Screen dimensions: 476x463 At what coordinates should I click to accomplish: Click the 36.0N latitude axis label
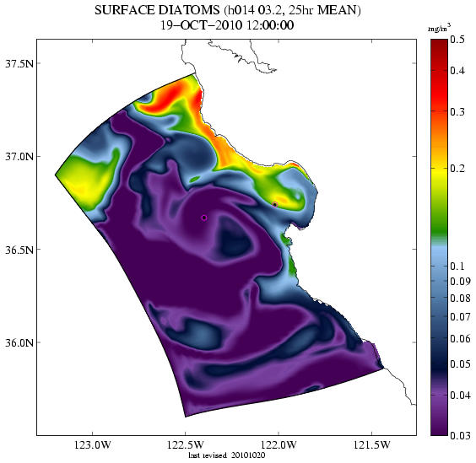(x=19, y=343)
